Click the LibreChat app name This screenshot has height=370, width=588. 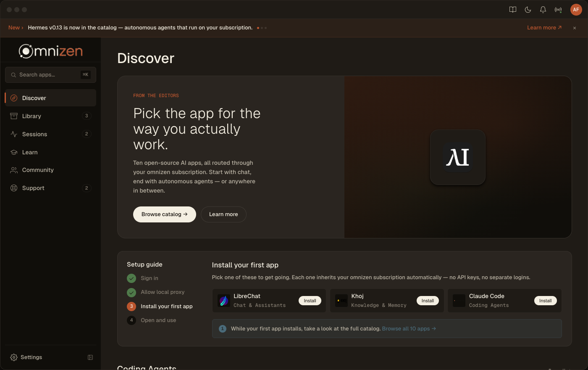coord(247,296)
